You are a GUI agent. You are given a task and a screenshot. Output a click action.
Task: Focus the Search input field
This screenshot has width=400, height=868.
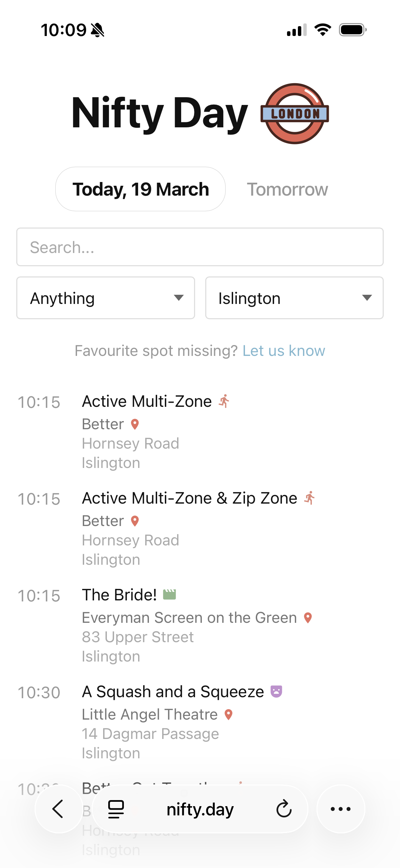[200, 247]
